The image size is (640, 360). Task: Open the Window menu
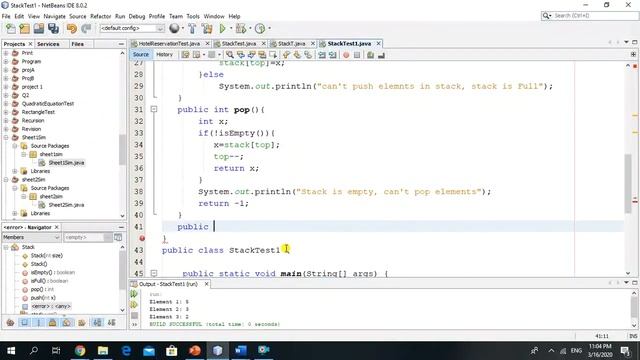[214, 16]
